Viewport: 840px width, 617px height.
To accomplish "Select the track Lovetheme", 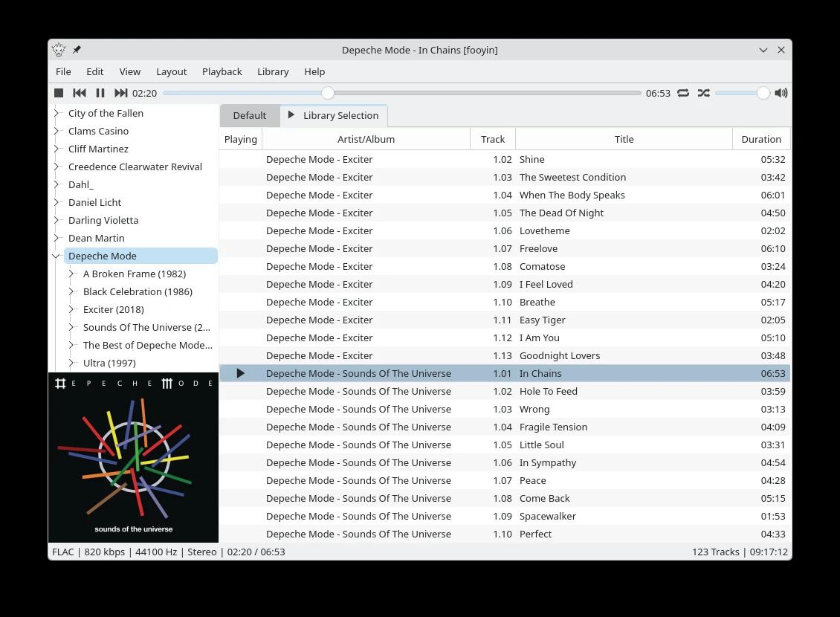I will click(x=505, y=231).
